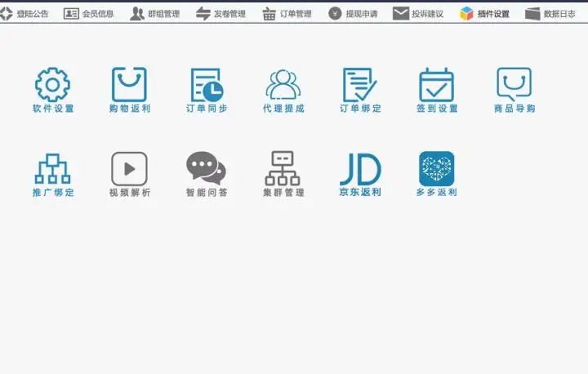This screenshot has height=374, width=588.
Task: Open the 订单同步 order sync icon
Action: (207, 85)
